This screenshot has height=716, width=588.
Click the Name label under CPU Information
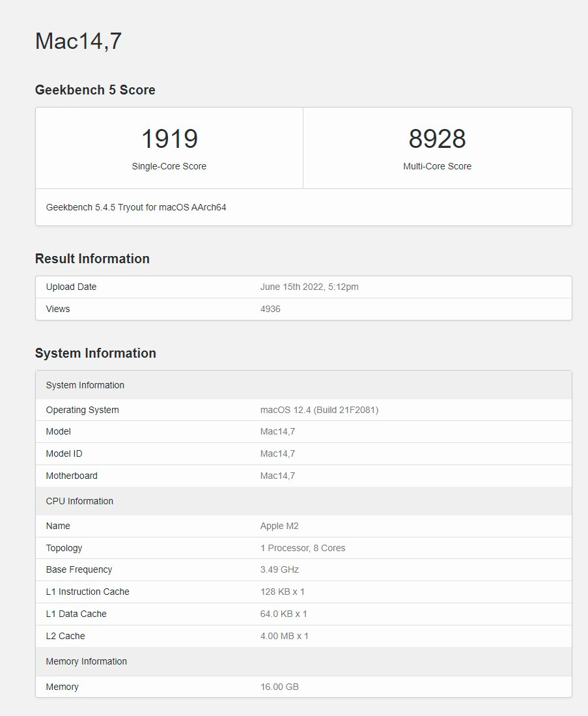pos(58,526)
